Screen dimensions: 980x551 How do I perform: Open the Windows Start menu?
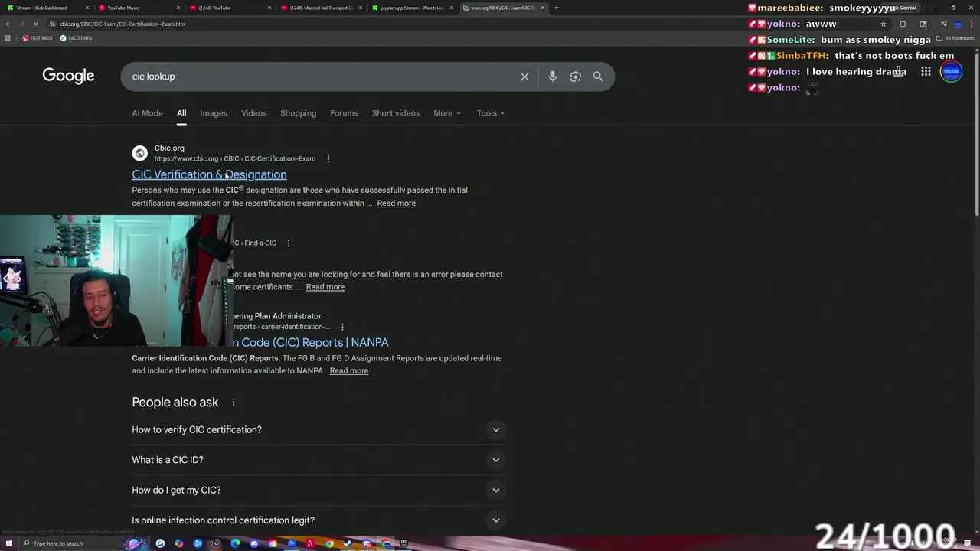[x=9, y=543]
